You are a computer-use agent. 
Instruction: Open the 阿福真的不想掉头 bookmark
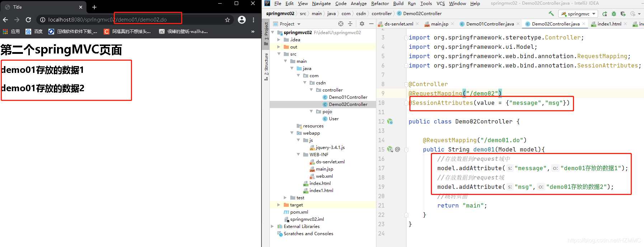127,32
